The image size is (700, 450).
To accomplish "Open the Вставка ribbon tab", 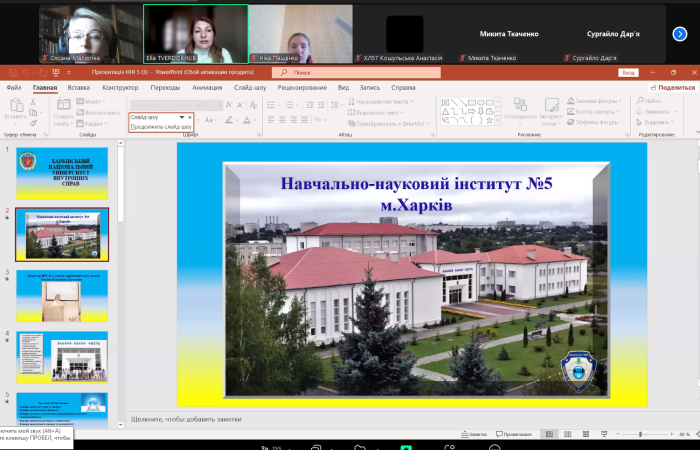I will pos(80,87).
